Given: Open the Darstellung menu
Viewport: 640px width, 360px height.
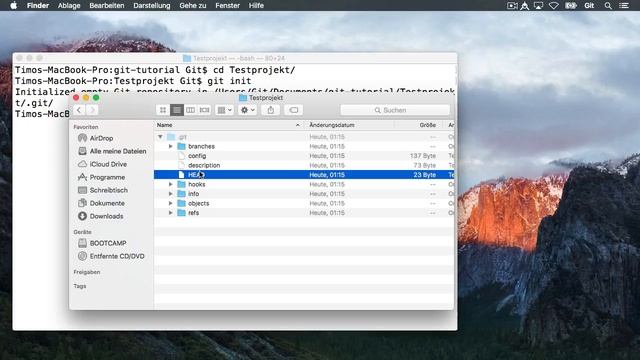Looking at the screenshot, I should (x=151, y=5).
